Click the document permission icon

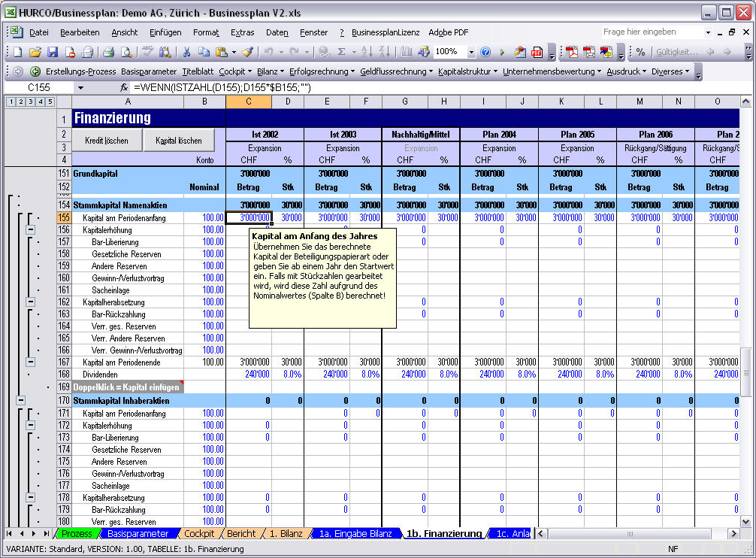pos(71,52)
